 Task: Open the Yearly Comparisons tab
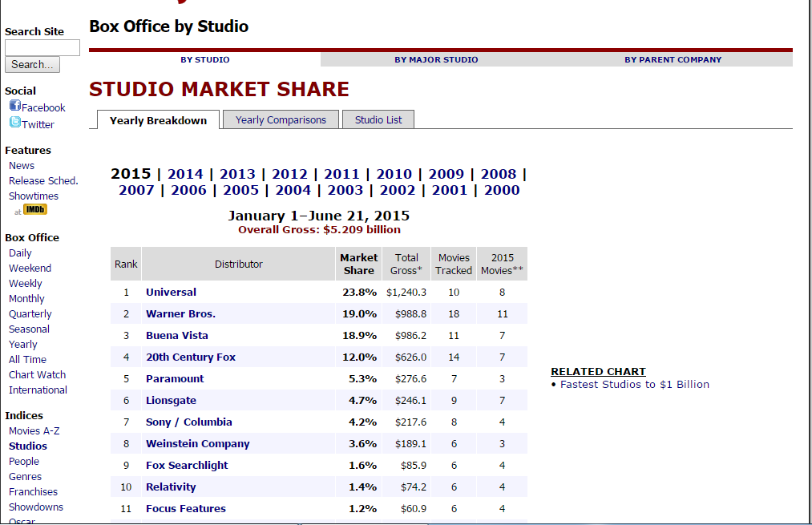281,119
